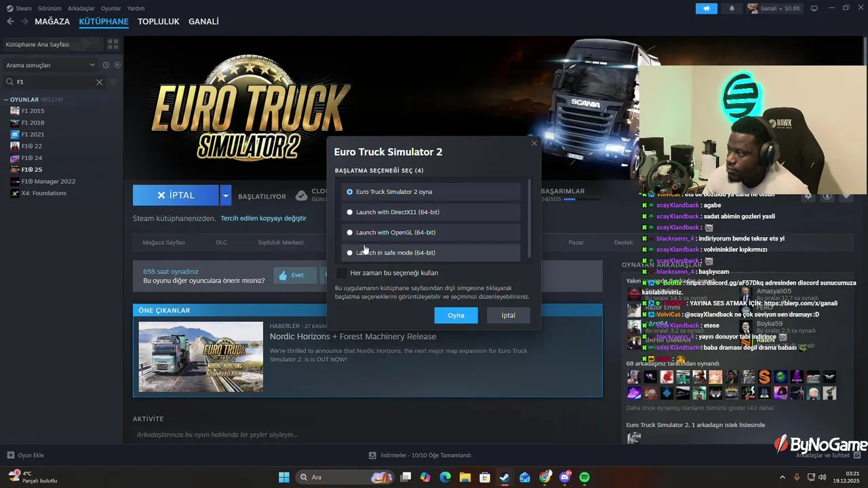The image size is (868, 488).
Task: Open Spotify from the taskbar
Action: pos(585,477)
